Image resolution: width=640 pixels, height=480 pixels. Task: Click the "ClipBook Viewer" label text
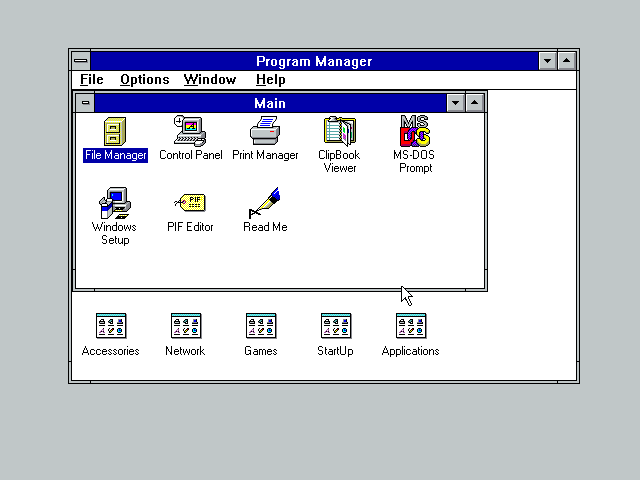coord(340,162)
